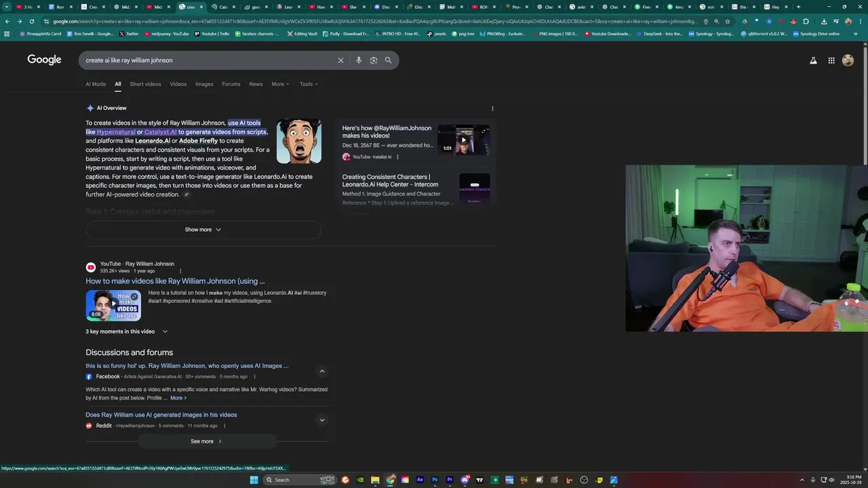Click the link icon after AI Overview paragraph

[x=186, y=195]
